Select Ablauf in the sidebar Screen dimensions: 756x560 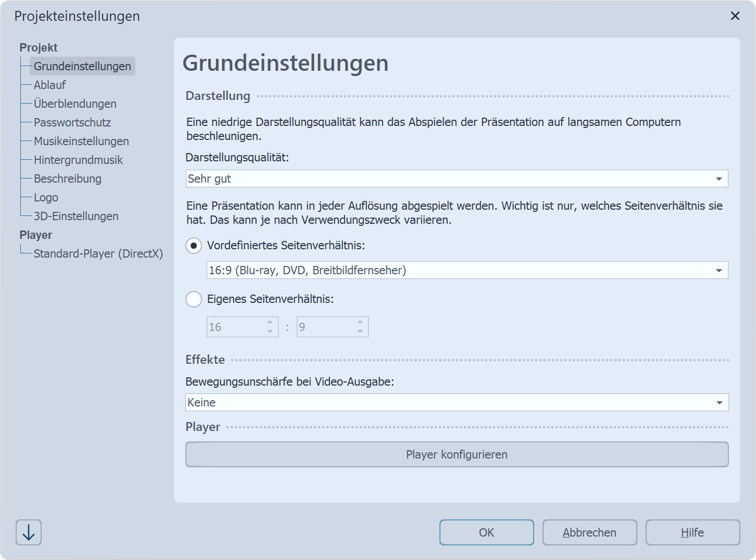[49, 85]
